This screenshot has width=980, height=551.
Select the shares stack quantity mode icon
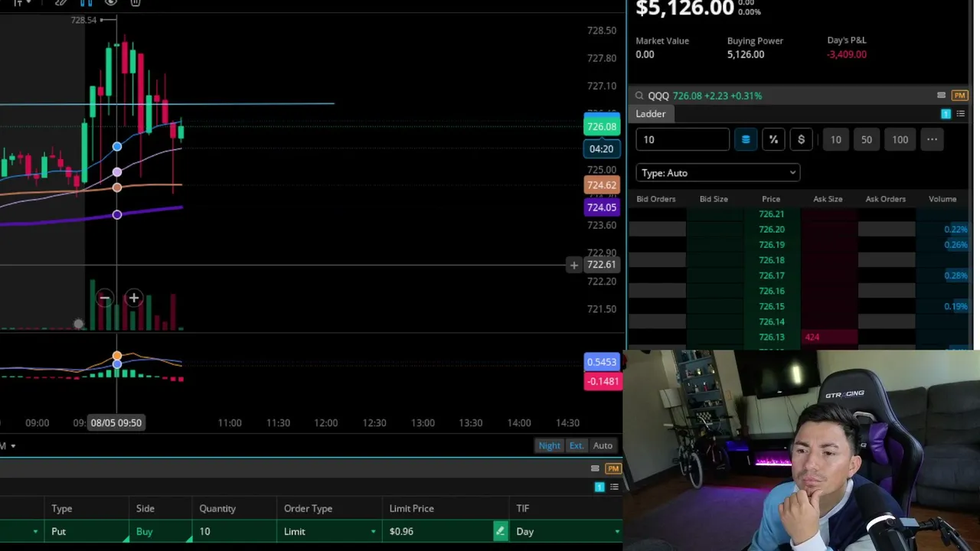(x=746, y=139)
